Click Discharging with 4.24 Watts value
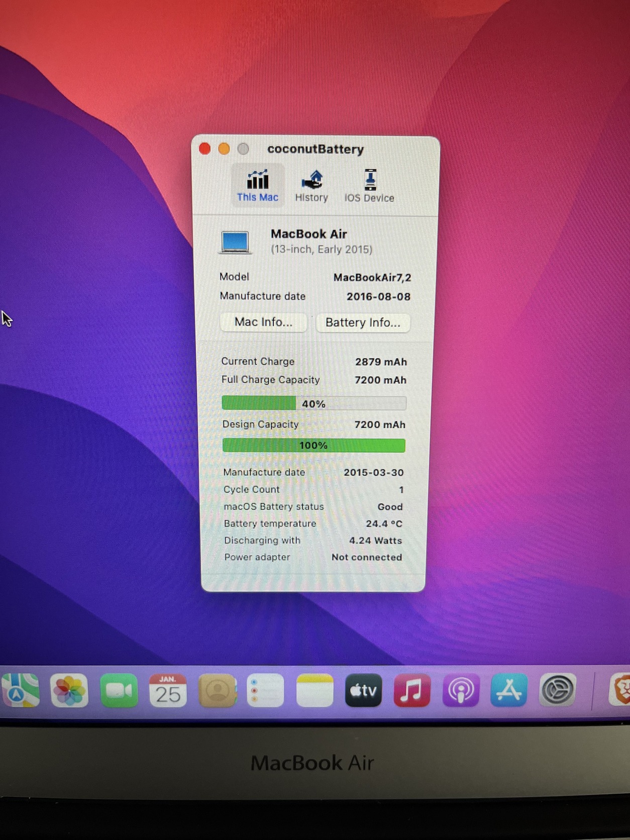630x840 pixels. (x=375, y=541)
